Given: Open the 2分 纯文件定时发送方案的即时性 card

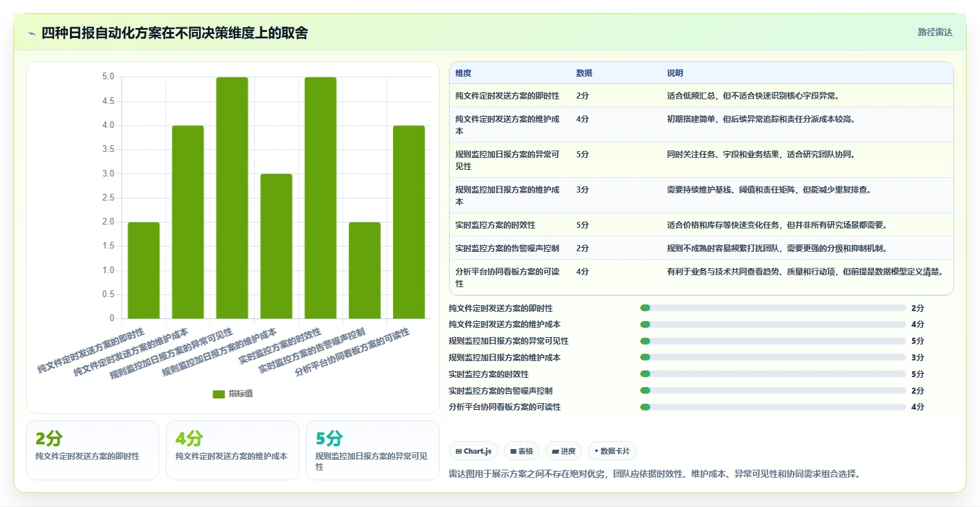Looking at the screenshot, I should click(93, 450).
